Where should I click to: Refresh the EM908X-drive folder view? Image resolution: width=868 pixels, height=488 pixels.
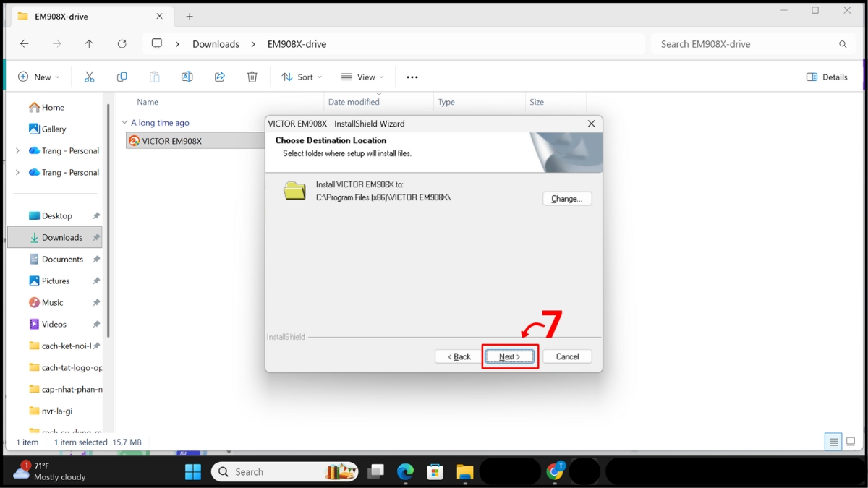(x=122, y=44)
